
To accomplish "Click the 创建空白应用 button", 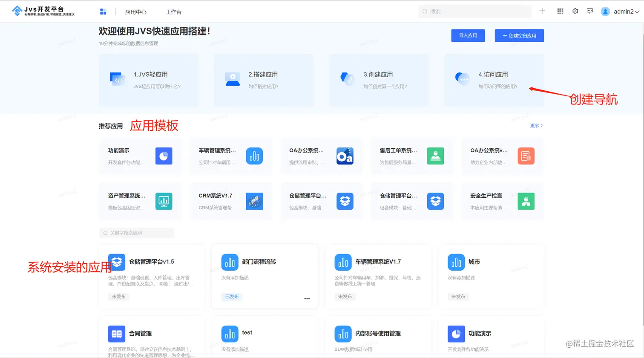I will pos(519,35).
